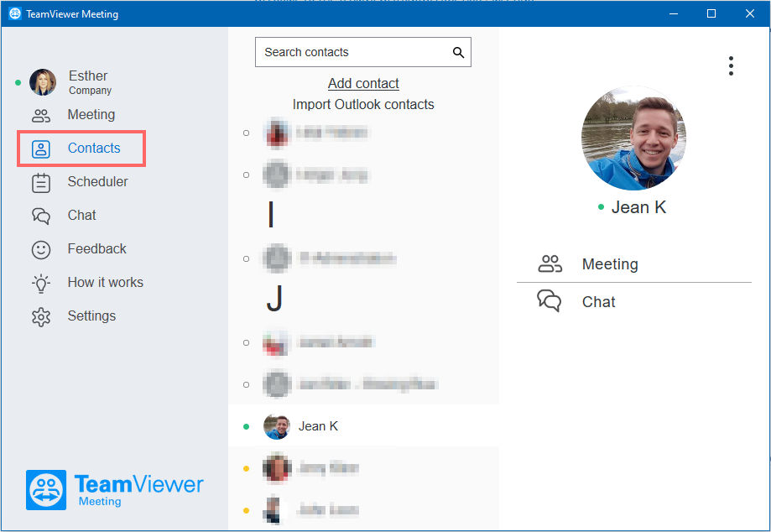The width and height of the screenshot is (771, 532).
Task: Click the Feedback smiley icon
Action: 41,250
